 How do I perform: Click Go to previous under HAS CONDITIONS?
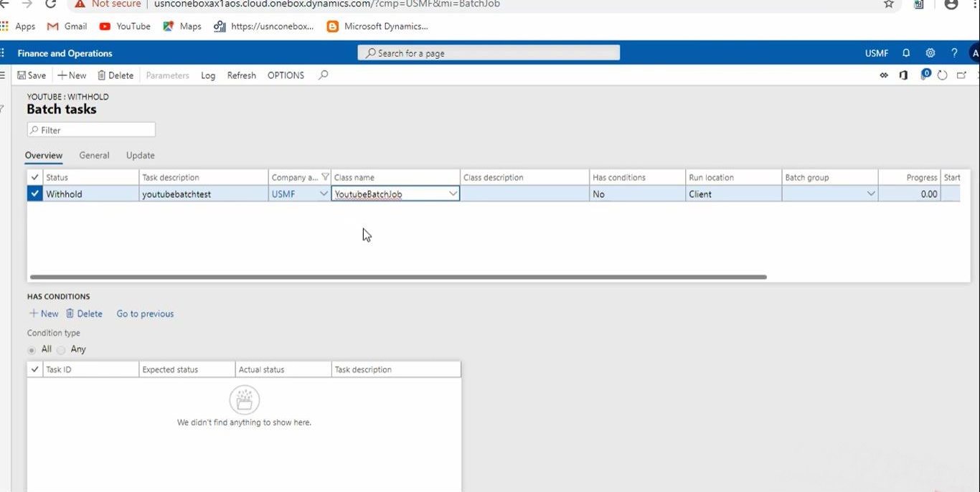pos(145,313)
